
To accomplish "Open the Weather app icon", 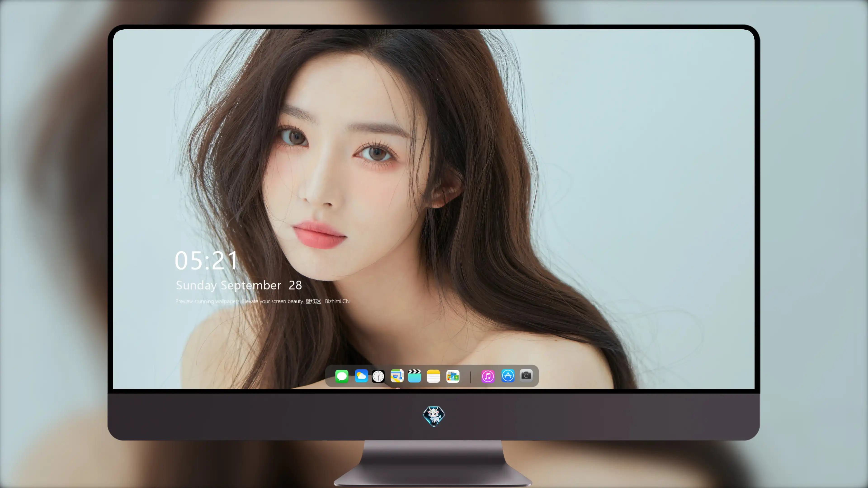I will 361,376.
